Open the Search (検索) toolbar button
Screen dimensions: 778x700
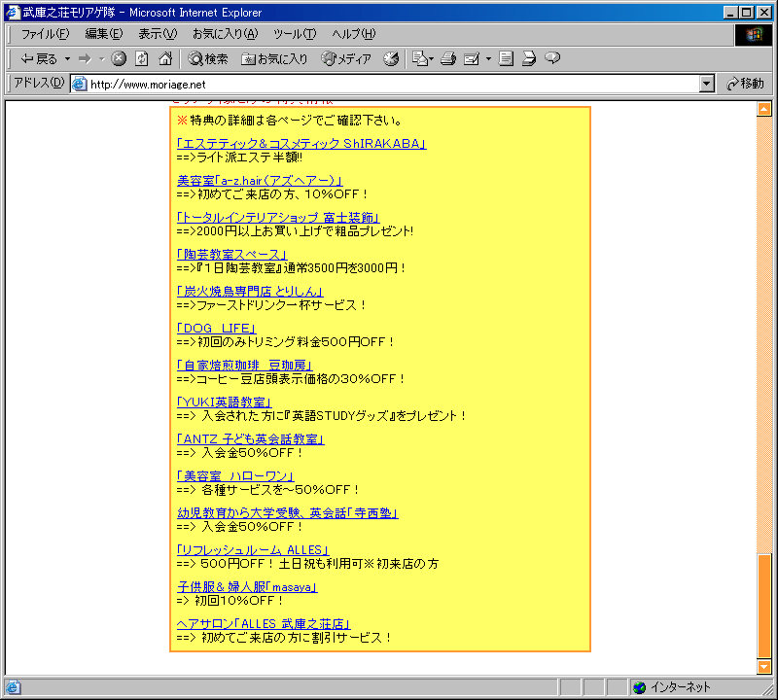(x=208, y=59)
